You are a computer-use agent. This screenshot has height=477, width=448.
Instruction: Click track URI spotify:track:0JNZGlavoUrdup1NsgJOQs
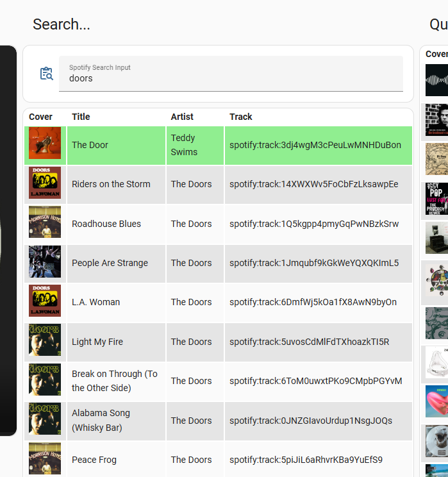pos(311,421)
